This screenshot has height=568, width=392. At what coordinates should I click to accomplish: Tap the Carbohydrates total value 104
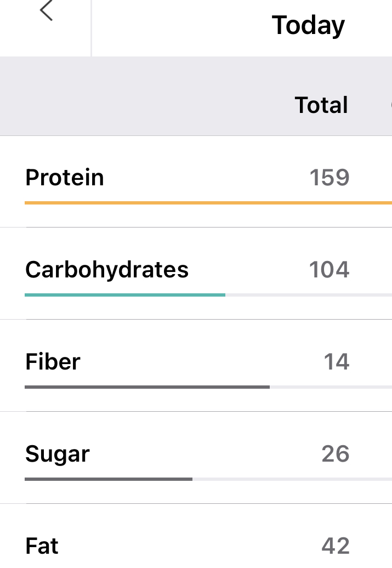(329, 270)
